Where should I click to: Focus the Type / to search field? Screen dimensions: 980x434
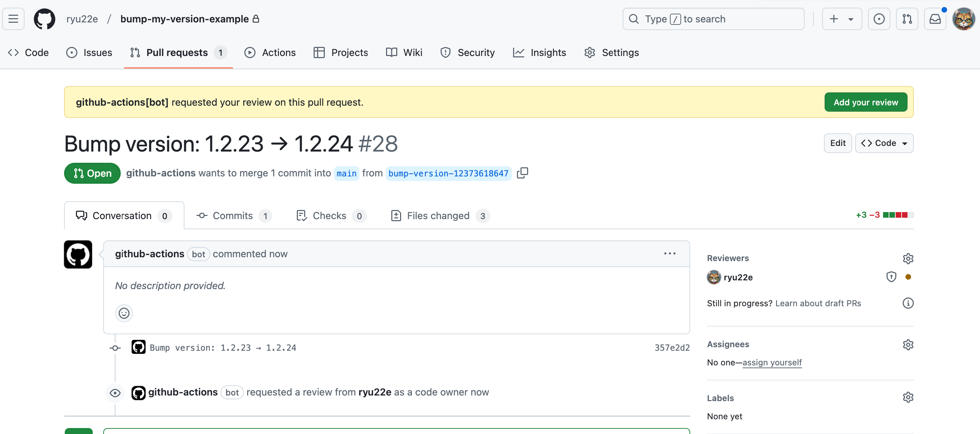pos(713,19)
